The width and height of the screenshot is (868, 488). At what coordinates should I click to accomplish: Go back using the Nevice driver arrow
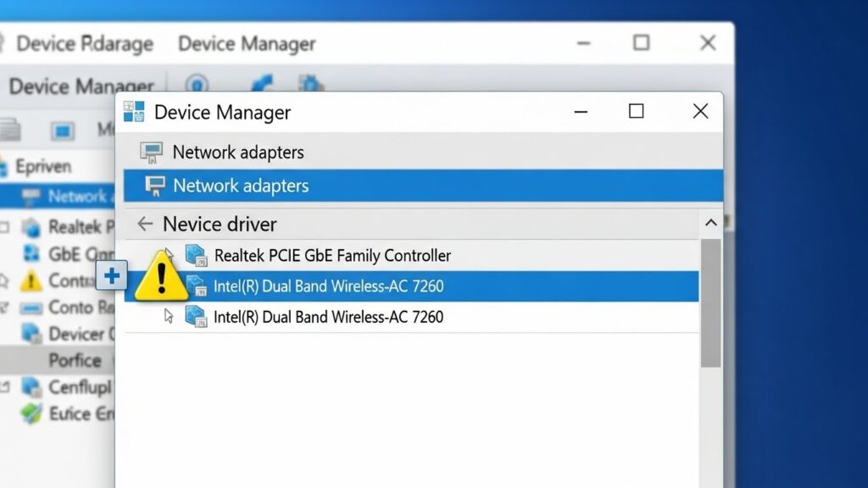tap(145, 224)
